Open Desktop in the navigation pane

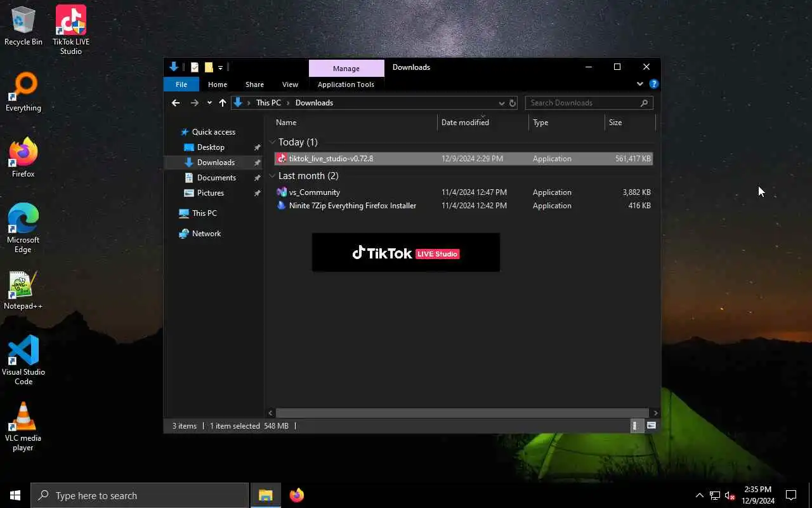point(211,147)
